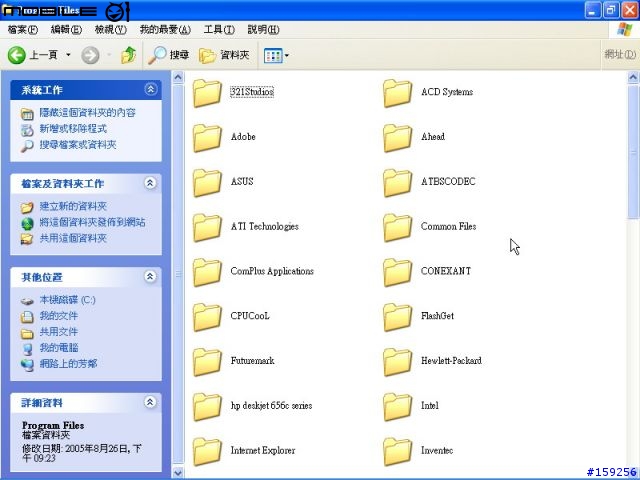
Task: Open the 檔案(F) menu
Action: coord(23,29)
